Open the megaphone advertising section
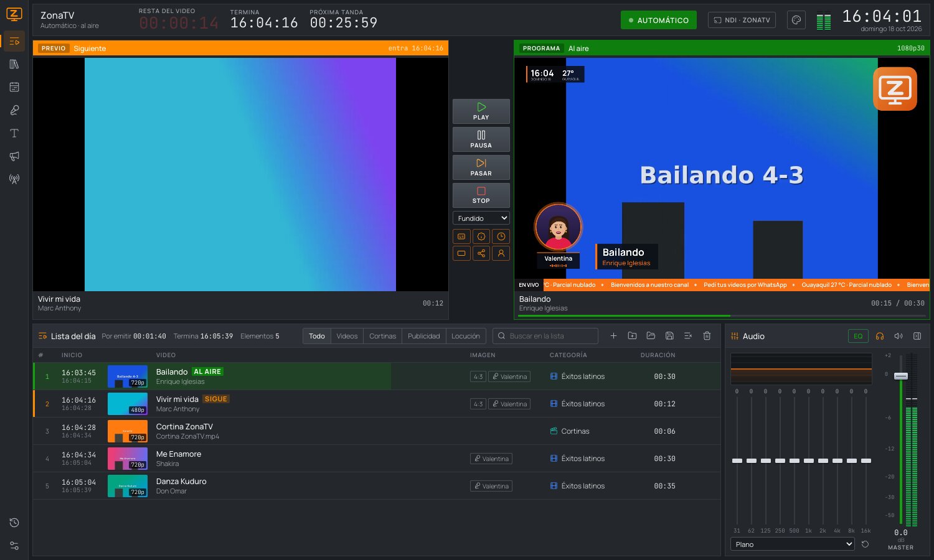The image size is (934, 560). point(14,156)
